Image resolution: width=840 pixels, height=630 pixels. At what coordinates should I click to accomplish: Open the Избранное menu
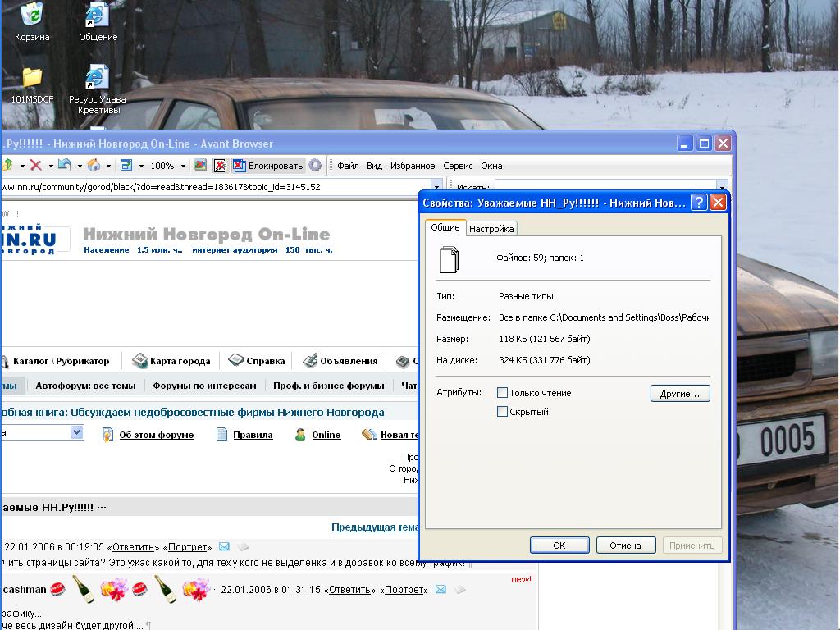pyautogui.click(x=413, y=166)
